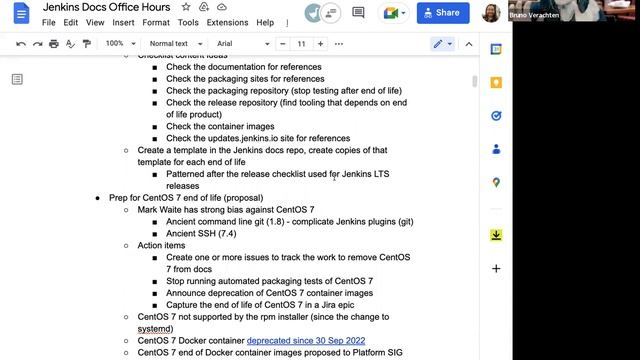
Task: Open the Extensions menu
Action: [227, 22]
